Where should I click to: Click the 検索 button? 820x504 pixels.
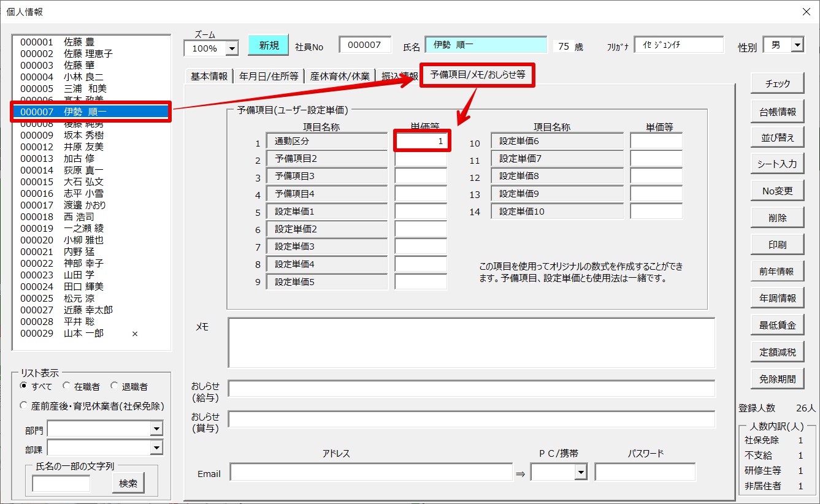click(x=128, y=483)
